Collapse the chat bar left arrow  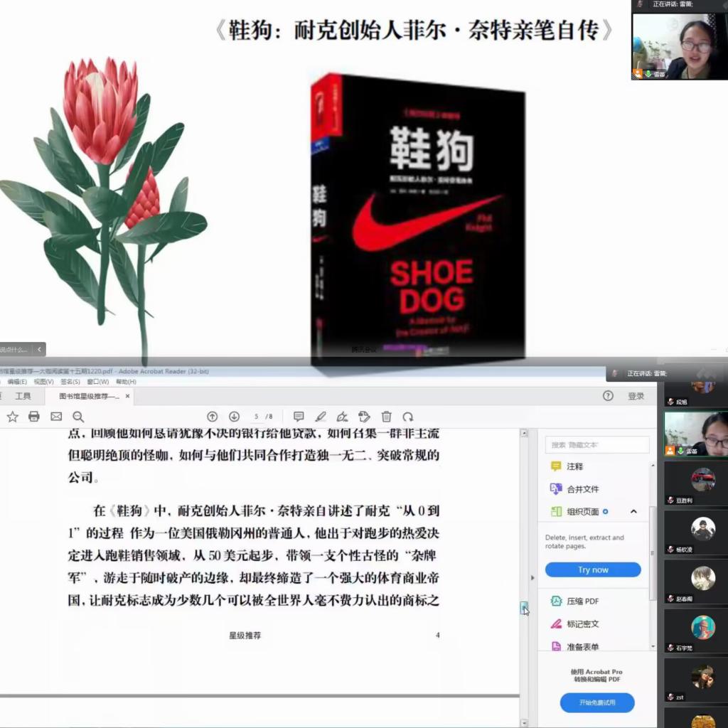pos(39,349)
